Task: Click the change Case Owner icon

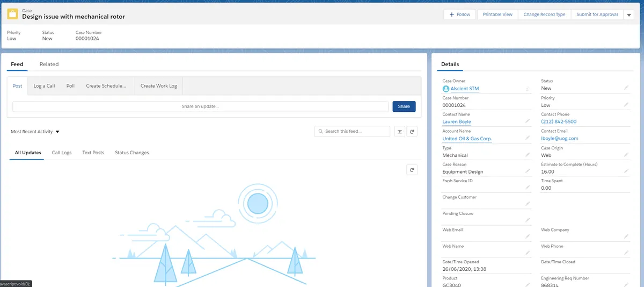Action: (x=528, y=89)
